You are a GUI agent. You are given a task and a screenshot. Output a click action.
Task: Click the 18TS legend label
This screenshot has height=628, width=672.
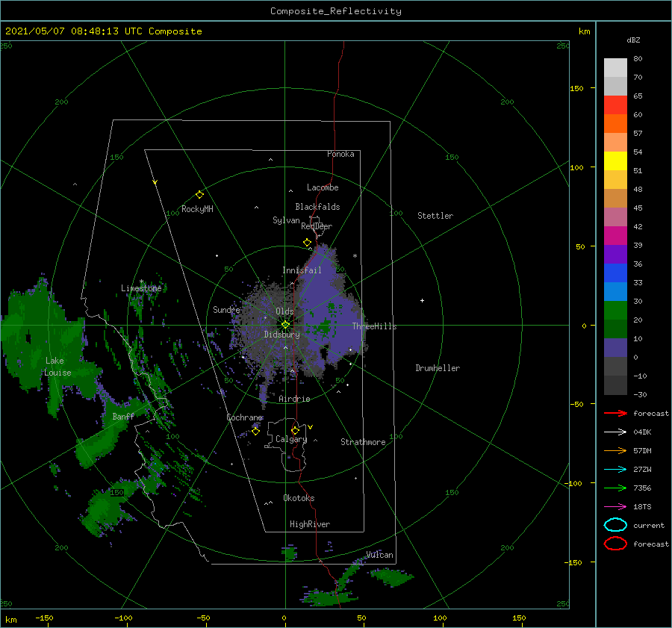[642, 507]
